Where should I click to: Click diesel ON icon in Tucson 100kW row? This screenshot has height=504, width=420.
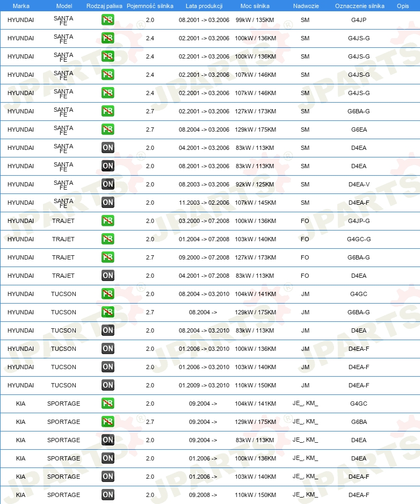pyautogui.click(x=107, y=349)
